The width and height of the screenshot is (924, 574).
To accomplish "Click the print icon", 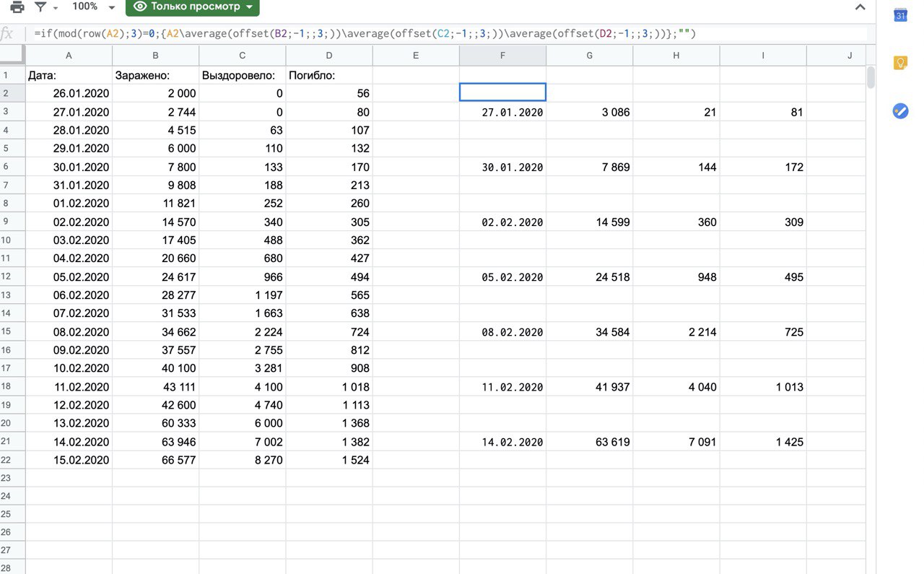I will pyautogui.click(x=17, y=7).
